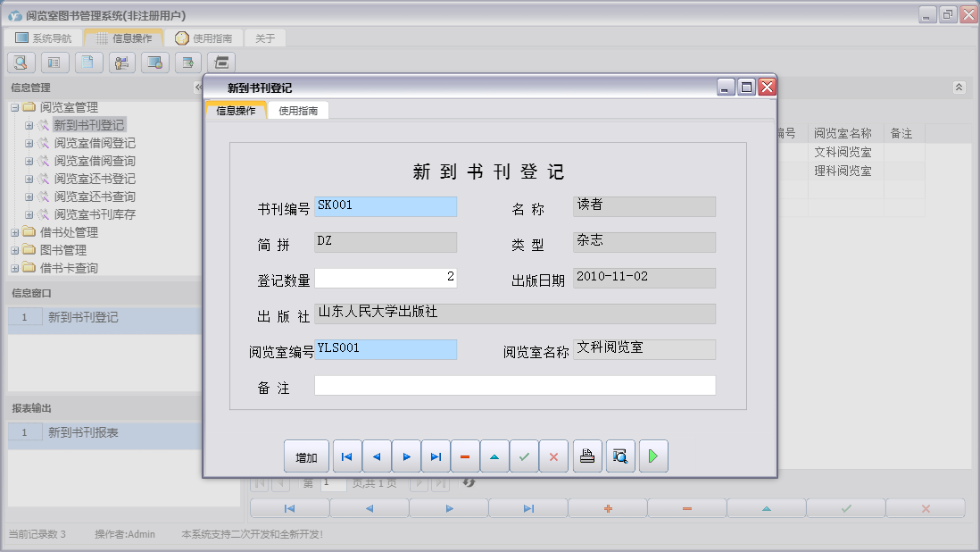The height and width of the screenshot is (552, 980).
Task: Open print preview with the magnifier icon
Action: 620,456
